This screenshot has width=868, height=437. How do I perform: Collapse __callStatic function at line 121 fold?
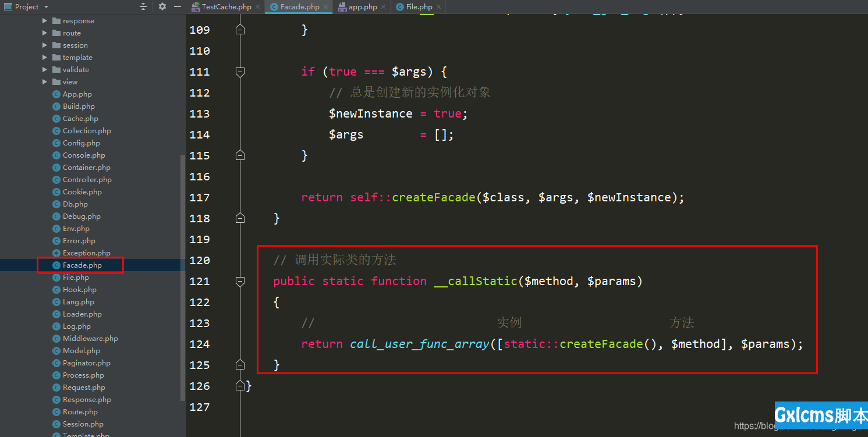pyautogui.click(x=240, y=281)
